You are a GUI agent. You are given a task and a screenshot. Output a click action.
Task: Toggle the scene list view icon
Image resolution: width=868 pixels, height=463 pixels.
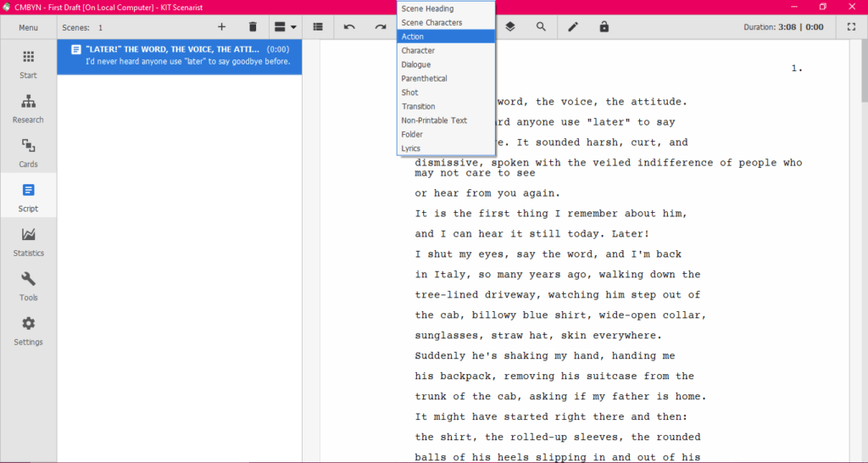point(318,26)
